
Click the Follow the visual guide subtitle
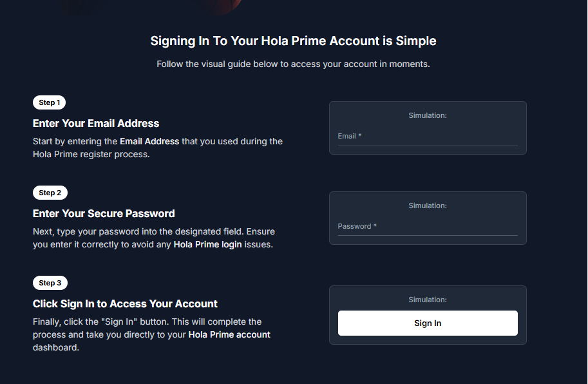pyautogui.click(x=293, y=64)
